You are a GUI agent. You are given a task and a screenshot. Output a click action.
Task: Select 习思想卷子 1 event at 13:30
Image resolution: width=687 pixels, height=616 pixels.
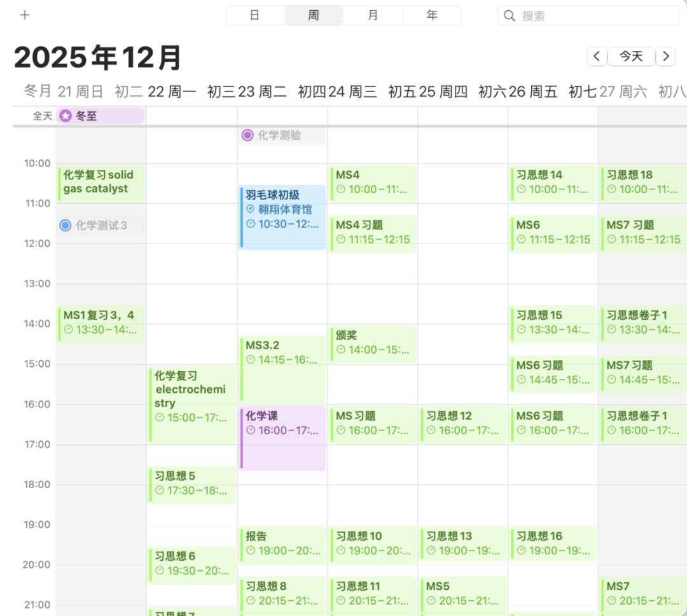tap(643, 324)
